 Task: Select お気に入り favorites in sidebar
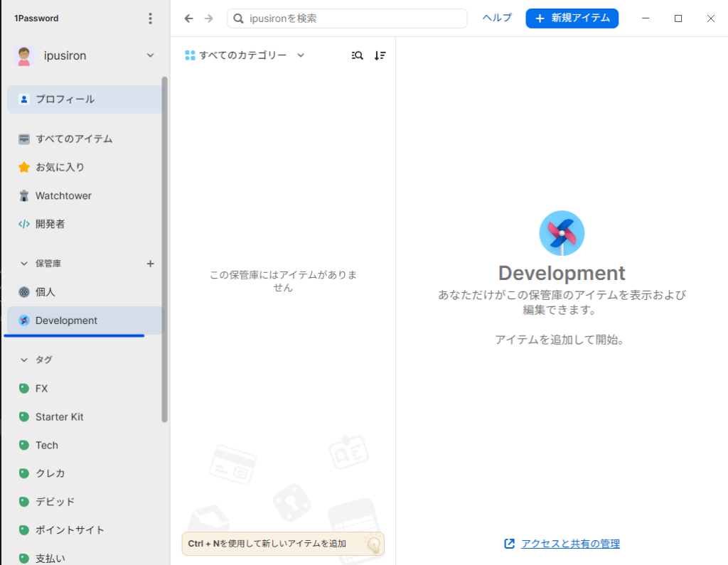(60, 167)
